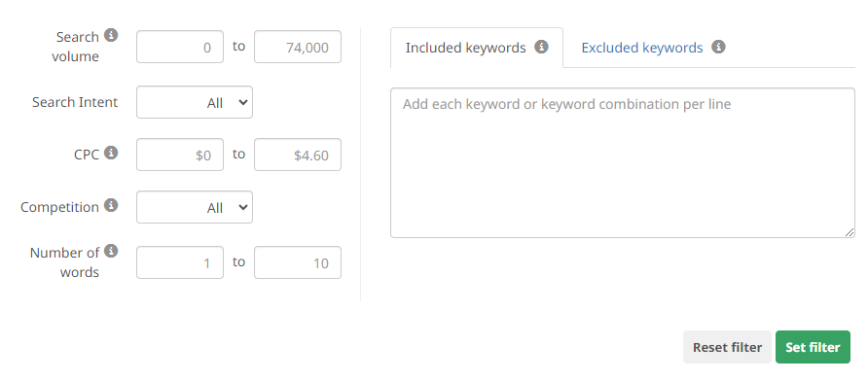The image size is (868, 381).
Task: Focus the CPC maximum field showing $4.60
Action: click(298, 155)
